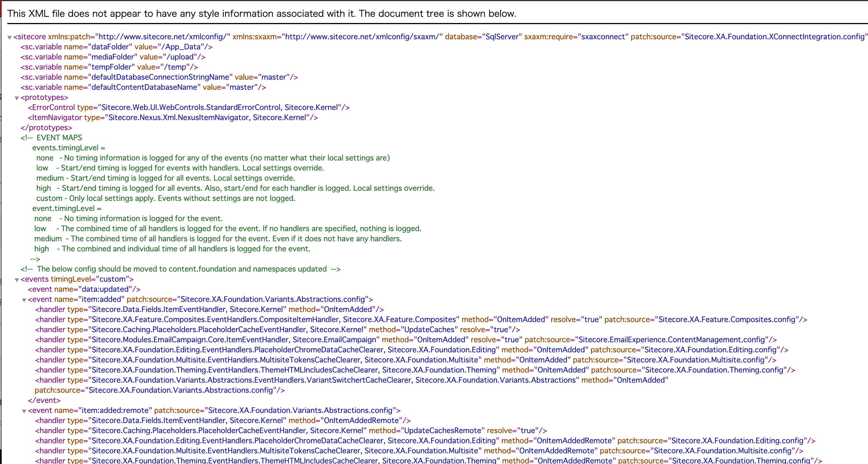Click the dataFolder variable line
The width and height of the screenshot is (868, 464).
(x=116, y=47)
